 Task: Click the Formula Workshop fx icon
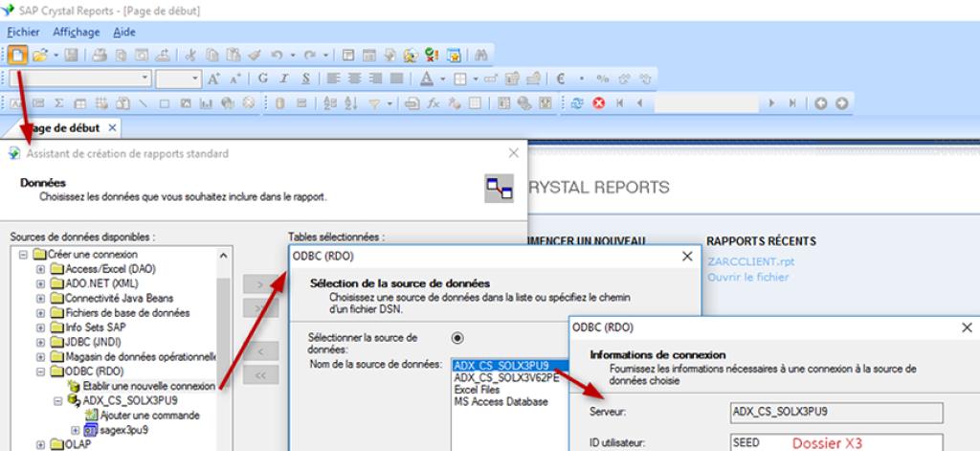pos(433,101)
